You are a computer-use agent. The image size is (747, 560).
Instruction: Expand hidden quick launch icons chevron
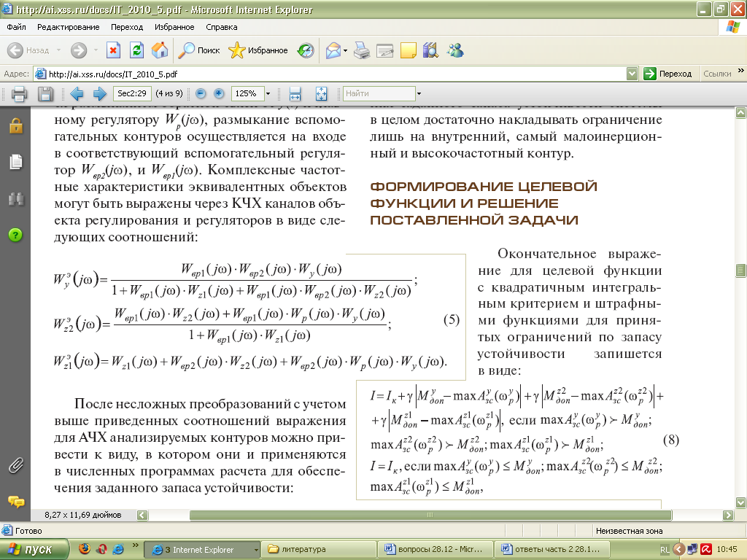[x=135, y=545]
